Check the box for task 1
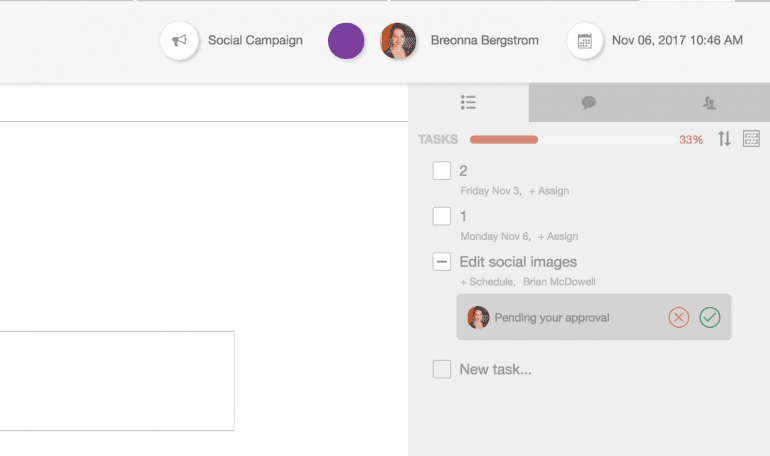This screenshot has width=770, height=456. [x=442, y=216]
